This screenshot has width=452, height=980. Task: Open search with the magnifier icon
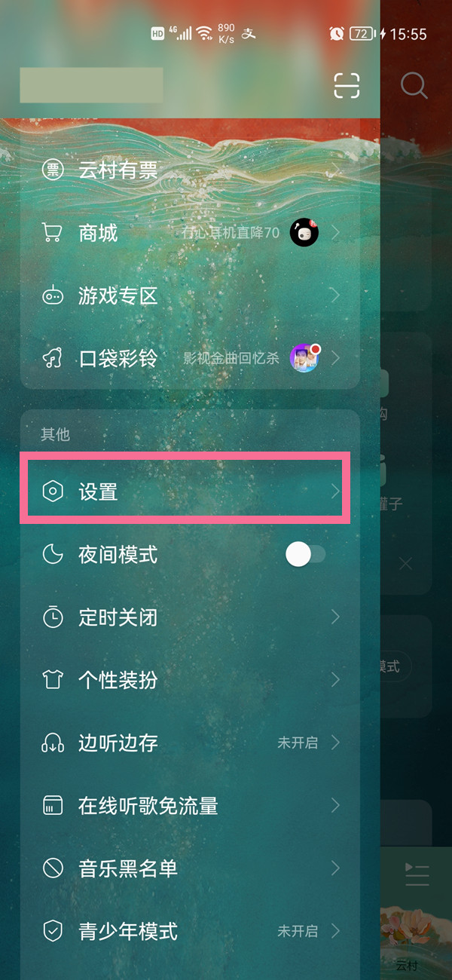point(414,85)
